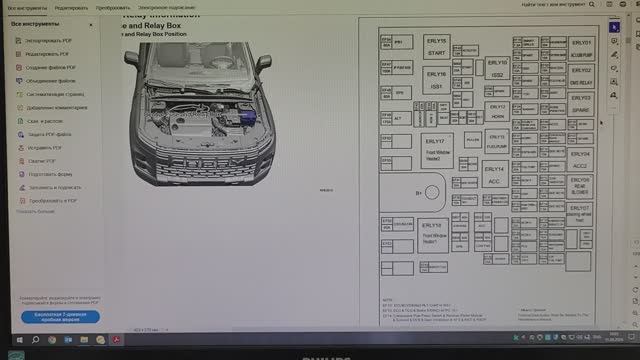Click the 'and Relay Box' heading text

click(155, 26)
